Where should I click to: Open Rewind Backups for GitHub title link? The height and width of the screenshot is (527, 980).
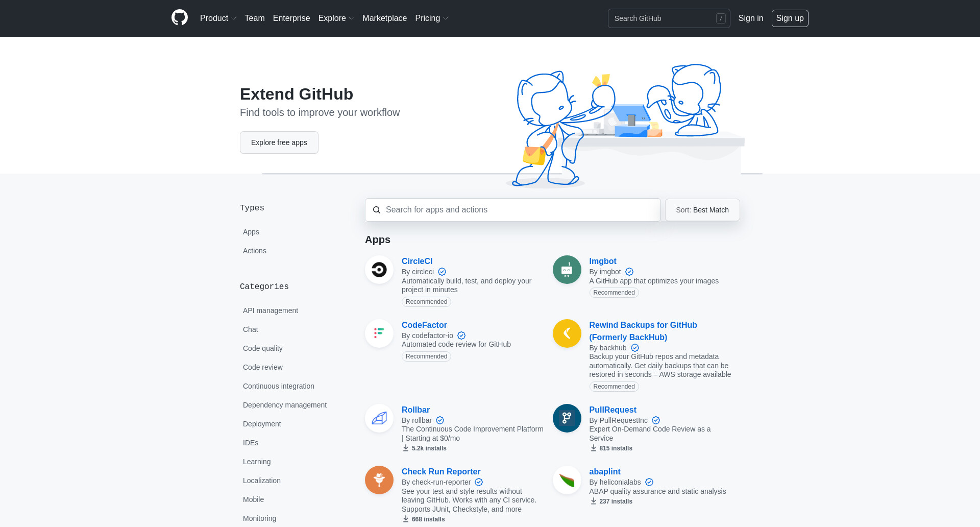coord(643,331)
